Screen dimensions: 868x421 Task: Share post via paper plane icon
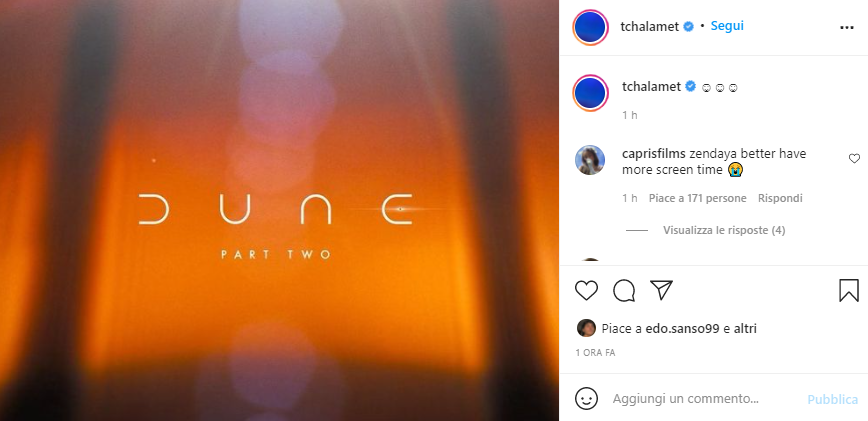(x=661, y=290)
